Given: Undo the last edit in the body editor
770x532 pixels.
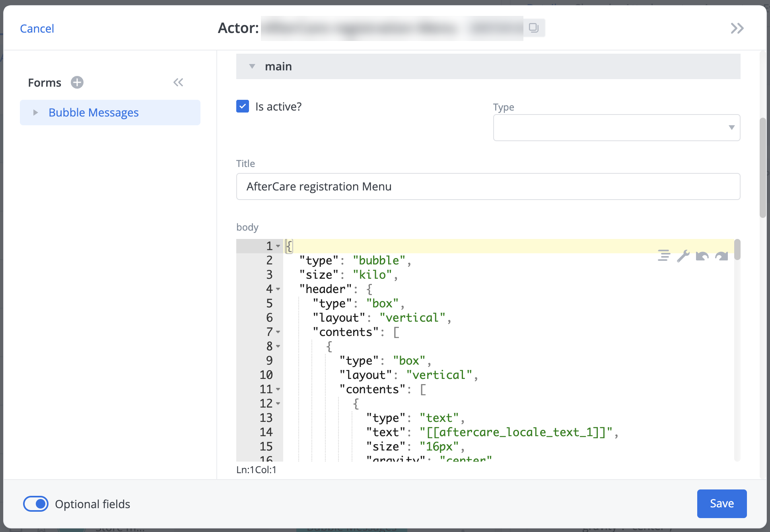Looking at the screenshot, I should coord(702,256).
